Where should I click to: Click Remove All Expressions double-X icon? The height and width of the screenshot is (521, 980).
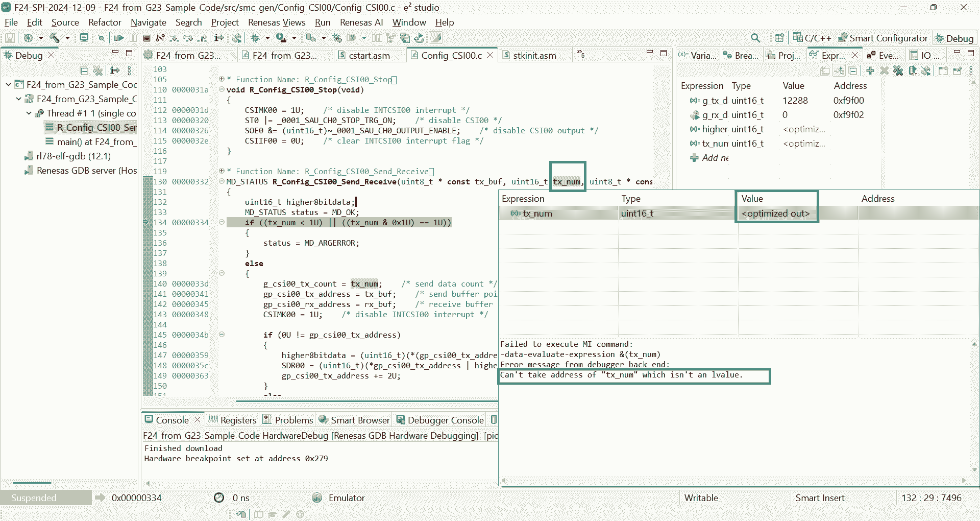tap(898, 70)
